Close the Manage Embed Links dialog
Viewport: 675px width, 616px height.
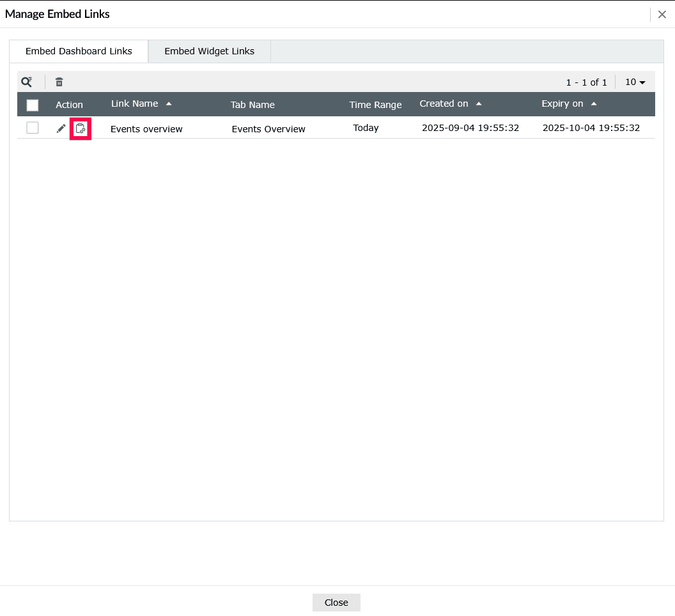point(662,14)
